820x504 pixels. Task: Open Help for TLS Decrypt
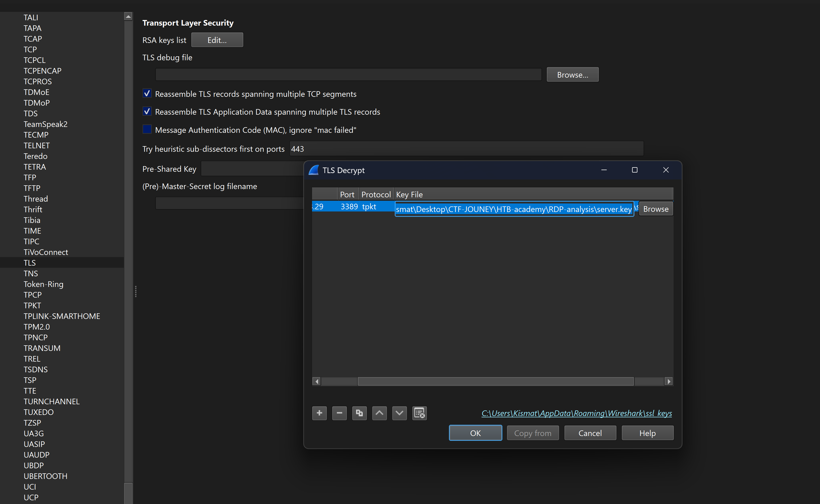coord(648,433)
